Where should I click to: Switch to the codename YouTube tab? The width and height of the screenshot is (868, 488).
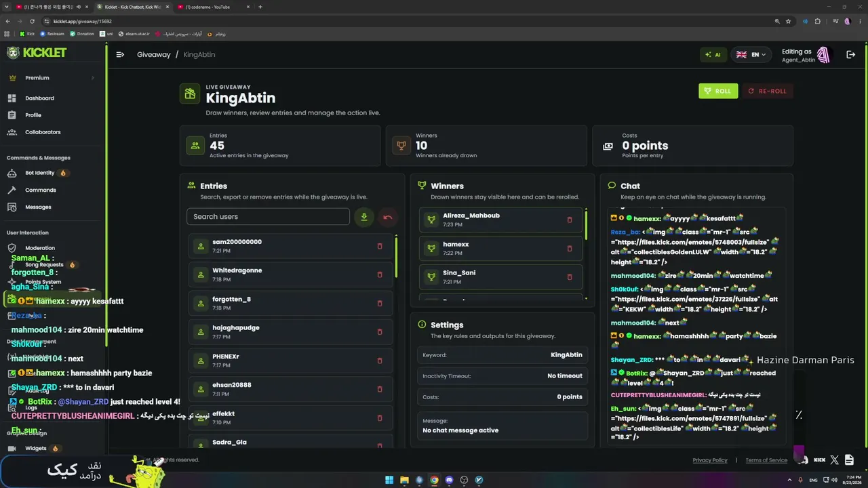pos(214,7)
